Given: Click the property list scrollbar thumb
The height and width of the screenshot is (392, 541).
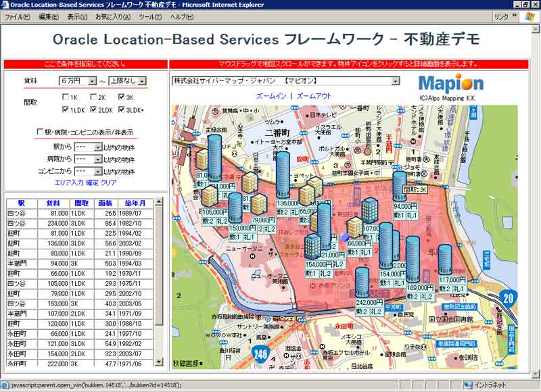Looking at the screenshot, I should [159, 266].
